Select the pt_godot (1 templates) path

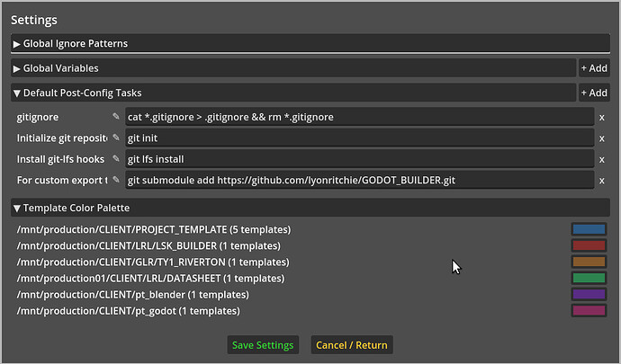(129, 311)
